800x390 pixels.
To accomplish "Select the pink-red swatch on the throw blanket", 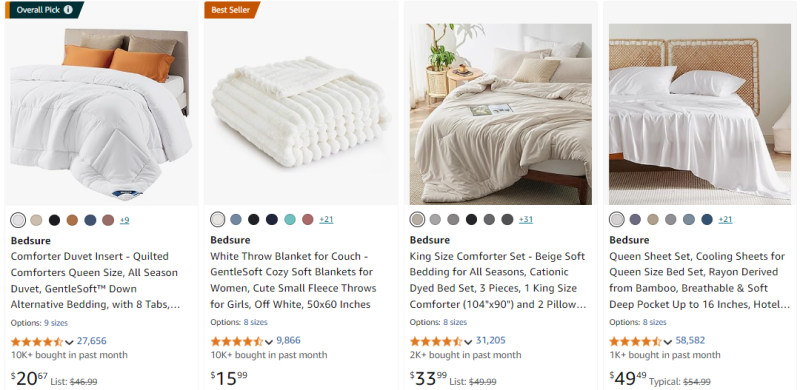I will [x=307, y=220].
